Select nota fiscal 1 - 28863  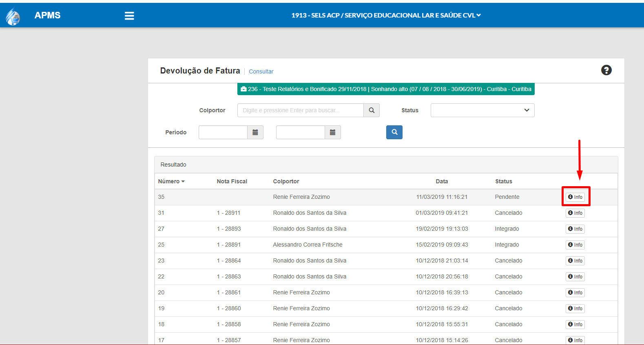tap(229, 276)
